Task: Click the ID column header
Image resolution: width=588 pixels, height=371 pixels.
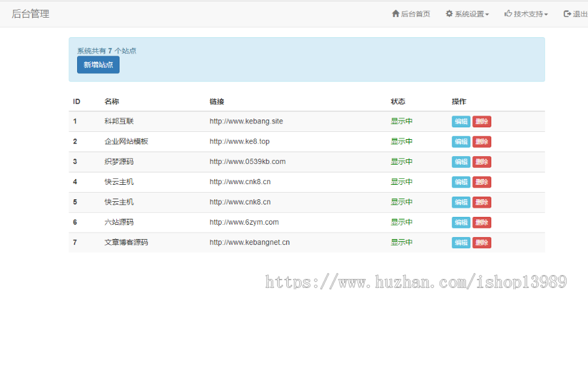Action: (76, 101)
